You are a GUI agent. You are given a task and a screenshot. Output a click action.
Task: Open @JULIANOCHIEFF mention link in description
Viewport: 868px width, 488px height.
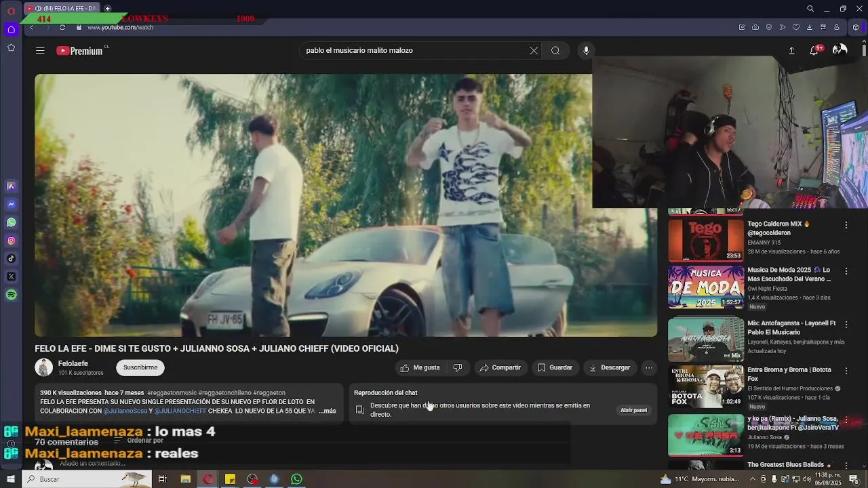click(180, 411)
